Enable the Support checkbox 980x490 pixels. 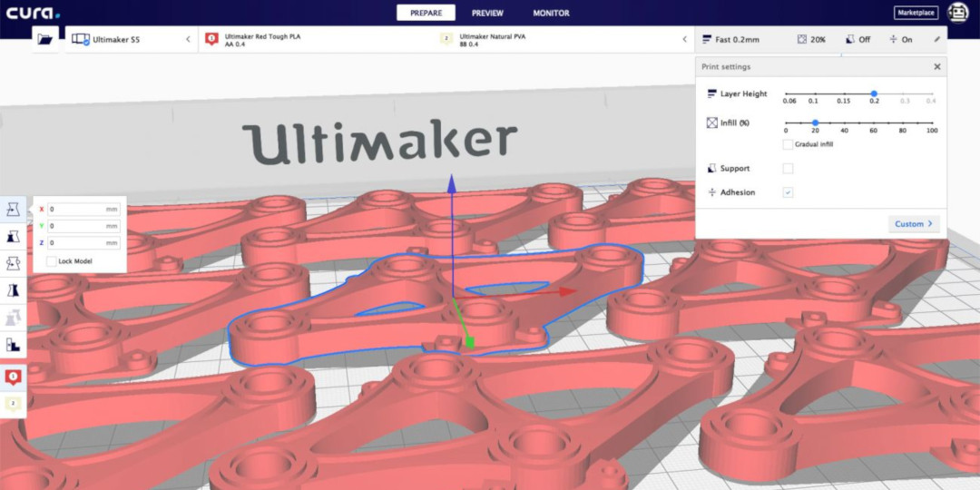pyautogui.click(x=789, y=168)
